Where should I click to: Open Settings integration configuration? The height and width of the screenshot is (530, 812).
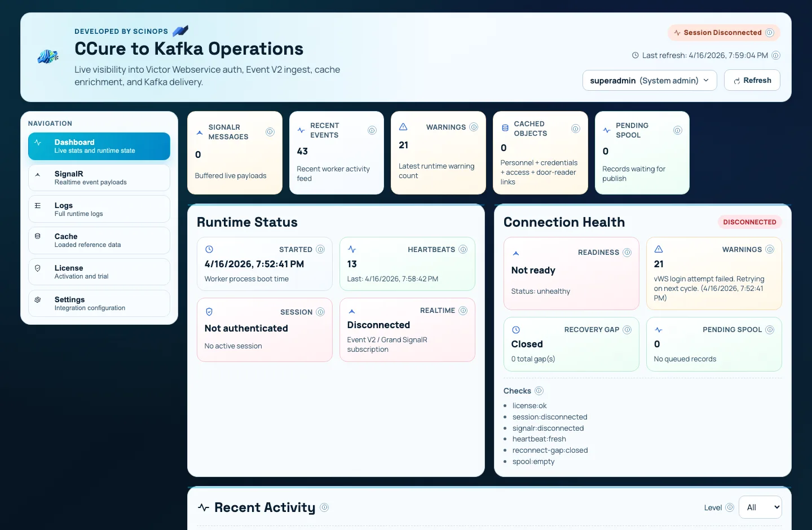pos(99,303)
